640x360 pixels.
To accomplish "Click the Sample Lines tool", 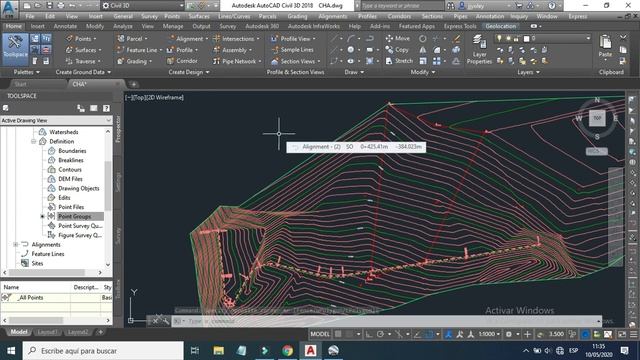I will pos(292,50).
